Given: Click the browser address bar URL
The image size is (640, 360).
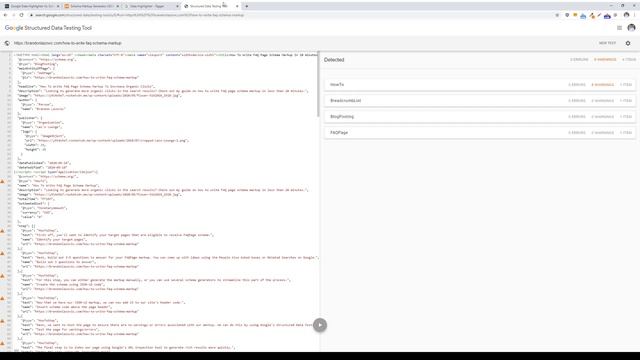Looking at the screenshot, I should pos(139,15).
